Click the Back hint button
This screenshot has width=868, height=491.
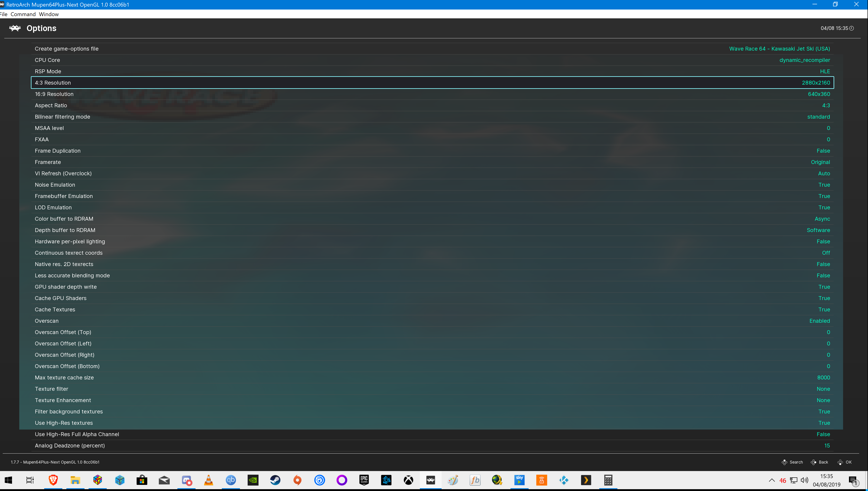click(819, 462)
